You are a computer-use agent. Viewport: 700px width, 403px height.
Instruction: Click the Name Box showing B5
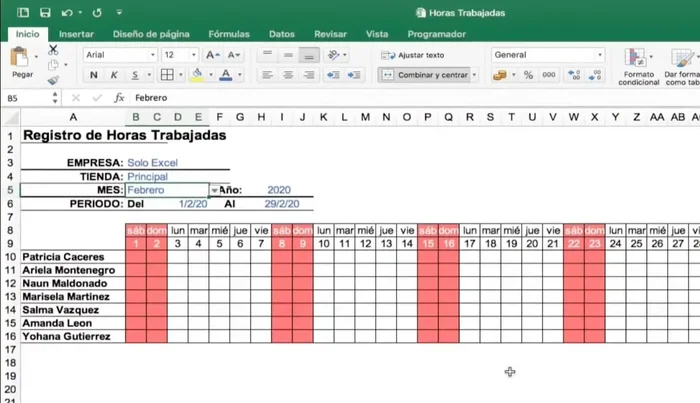[27, 98]
